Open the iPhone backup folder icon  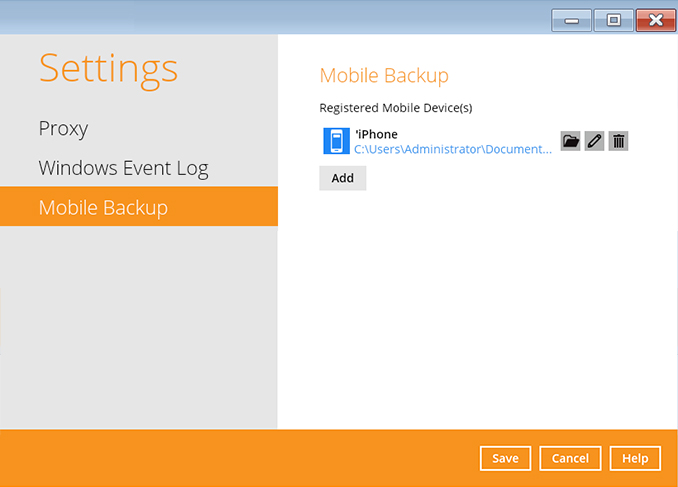point(570,141)
